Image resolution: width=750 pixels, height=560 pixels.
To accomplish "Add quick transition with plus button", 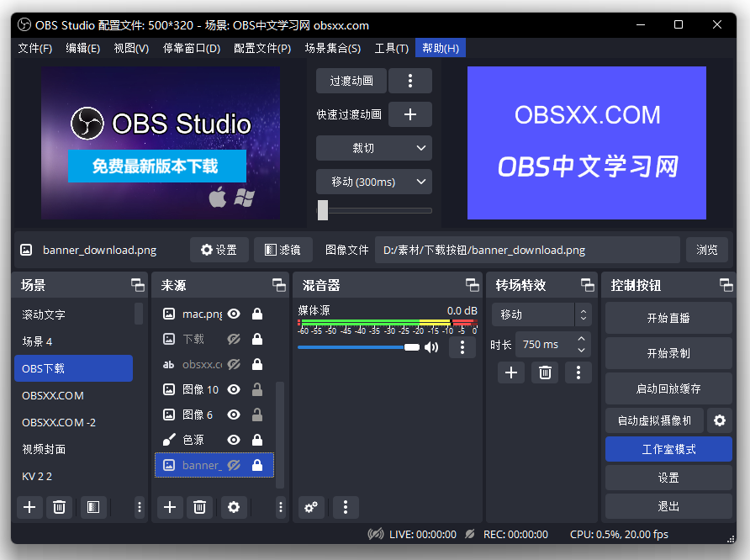I will click(410, 114).
